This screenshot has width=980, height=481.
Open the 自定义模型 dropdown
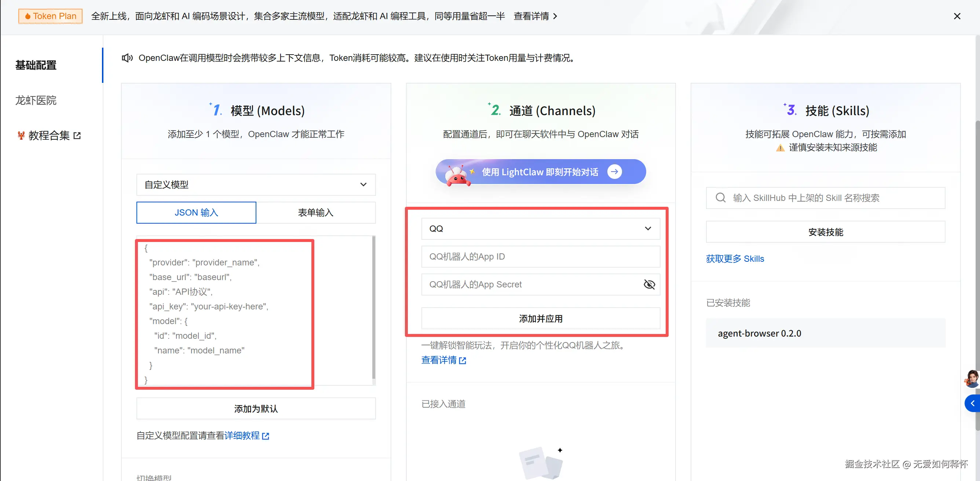pos(256,185)
